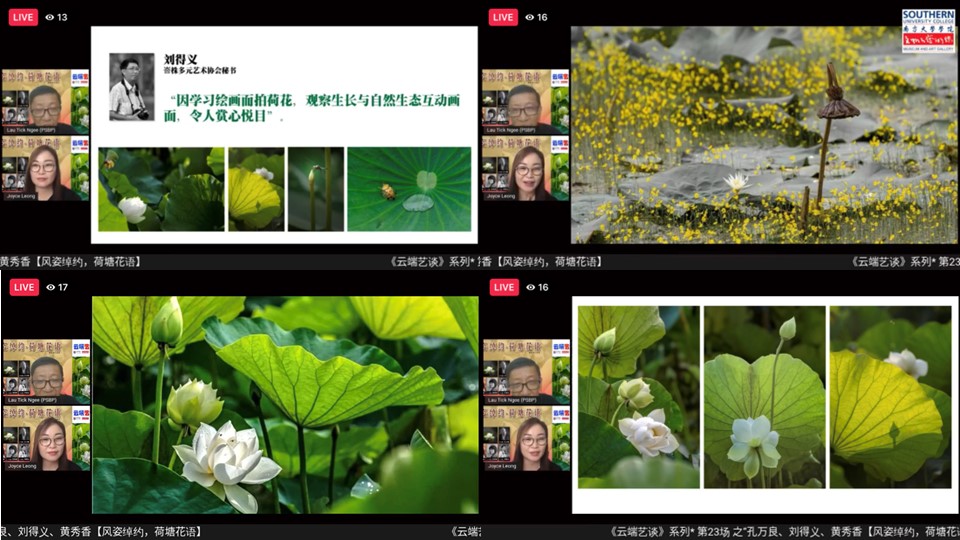960x540 pixels.
Task: Click LIVE badge above yellow-flower pond stream
Action: (x=503, y=17)
